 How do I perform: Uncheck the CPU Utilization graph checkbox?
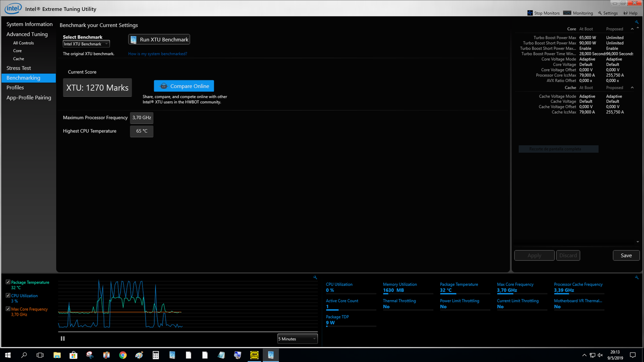pyautogui.click(x=8, y=296)
